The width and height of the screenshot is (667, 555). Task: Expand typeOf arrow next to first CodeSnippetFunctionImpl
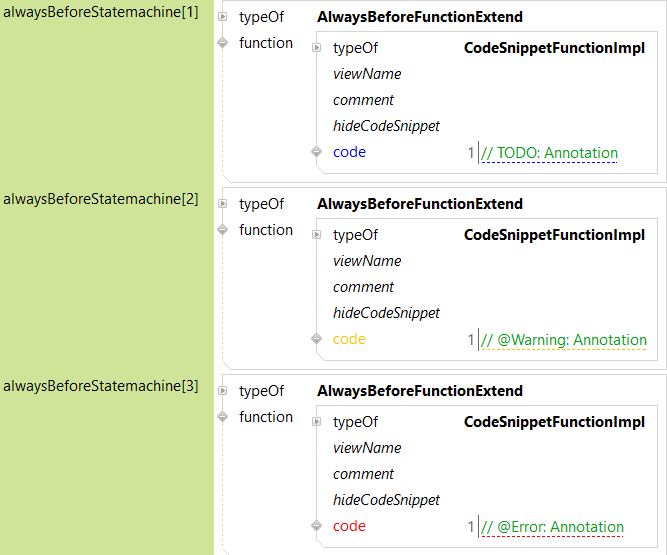316,48
